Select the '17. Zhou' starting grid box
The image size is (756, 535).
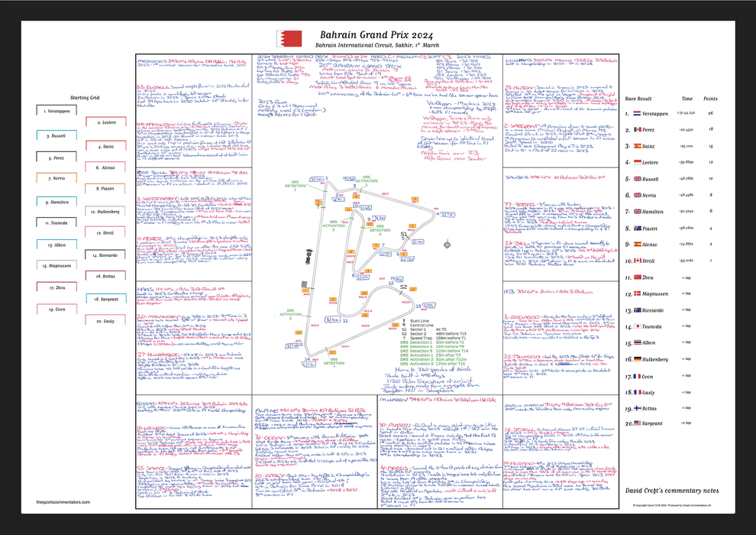57,288
